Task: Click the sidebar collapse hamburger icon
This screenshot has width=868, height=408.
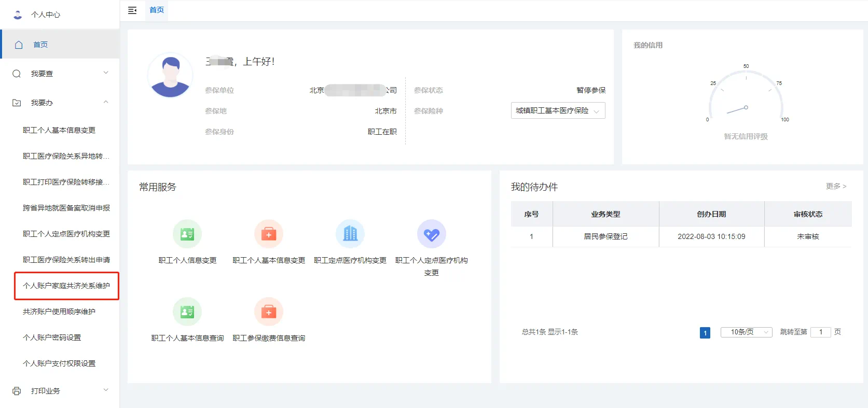Action: point(132,10)
